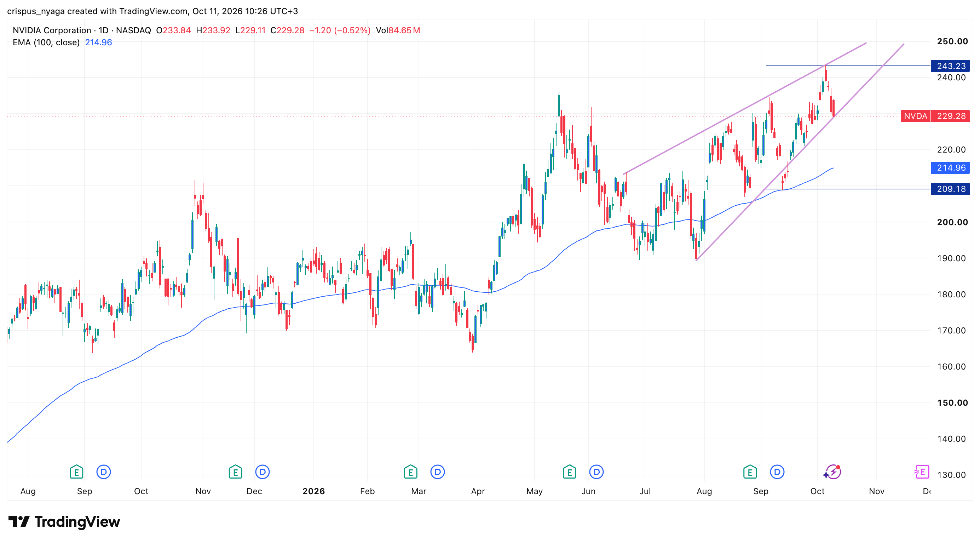
Task: Click the EMA (100, close) indicator legend
Action: tap(46, 42)
